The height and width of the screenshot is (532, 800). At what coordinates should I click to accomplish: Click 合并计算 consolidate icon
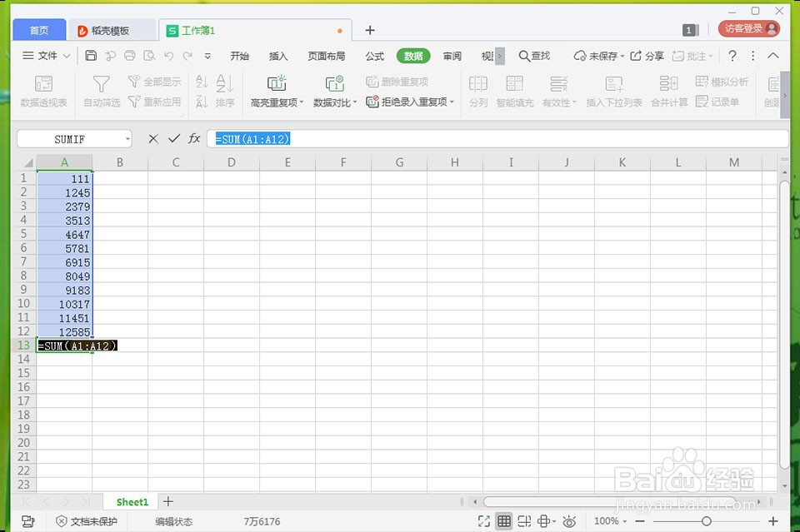coord(669,92)
